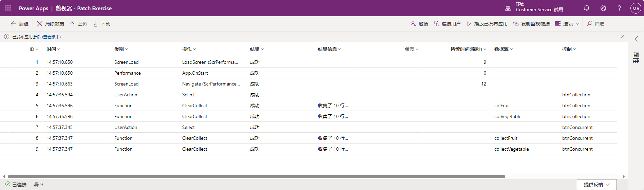Click 播放已发布应用 play published app
This screenshot has width=644, height=190.
(x=487, y=24)
